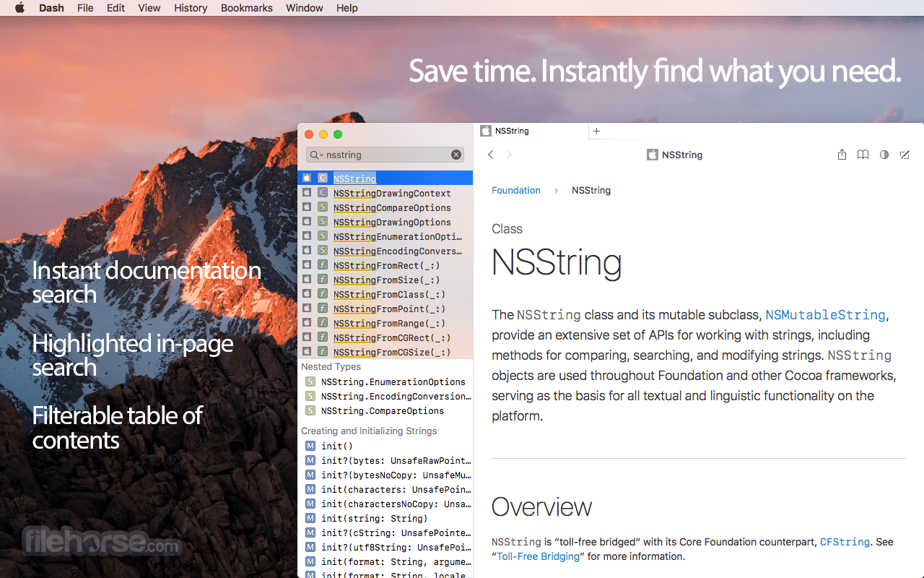Open the File menu
The image size is (924, 578).
[x=85, y=8]
